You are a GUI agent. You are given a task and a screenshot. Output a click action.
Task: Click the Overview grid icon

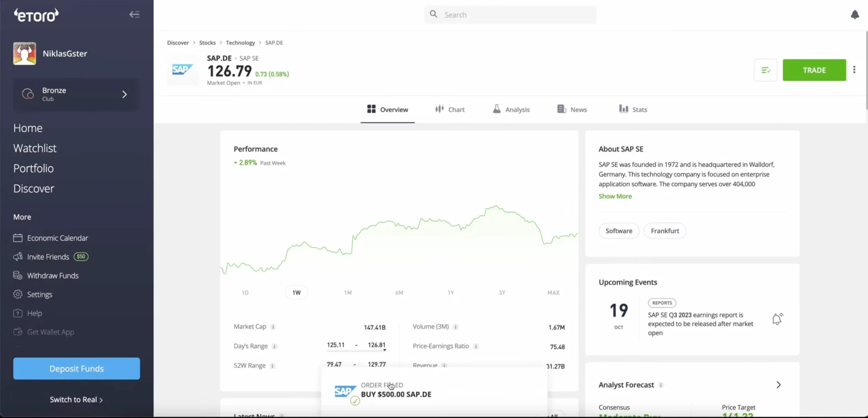[371, 109]
